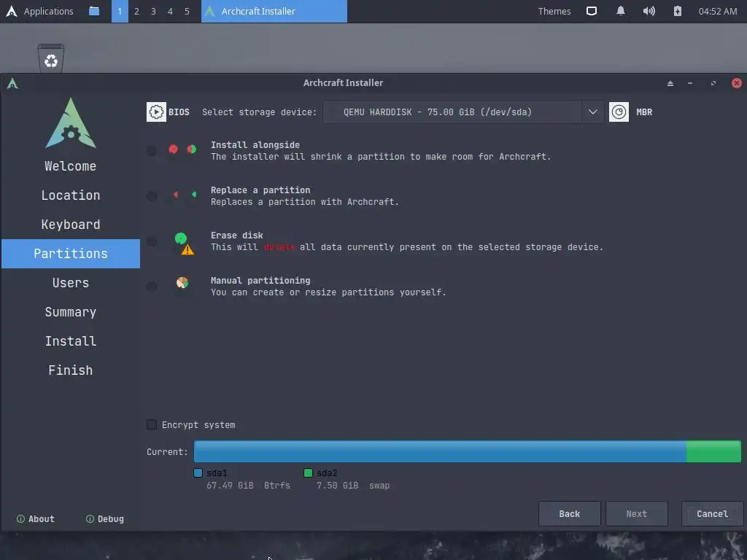The height and width of the screenshot is (560, 747).
Task: Click the Archcraft logo in the top panel
Action: pos(12,11)
